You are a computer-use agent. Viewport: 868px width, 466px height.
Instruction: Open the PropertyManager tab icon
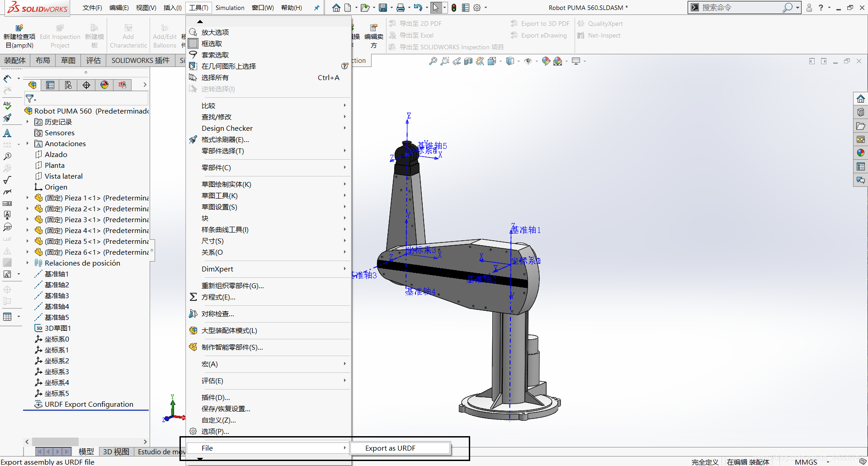(50, 85)
